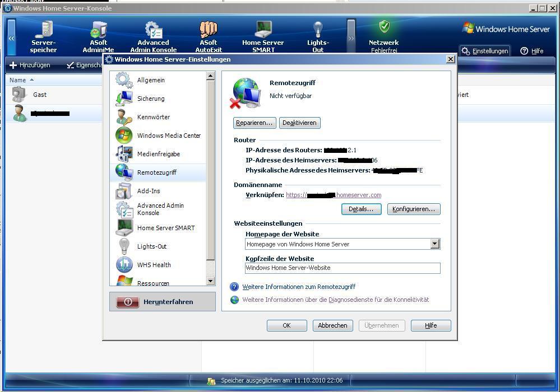Select the Add-Ins settings category
This screenshot has height=392, width=560.
point(158,191)
